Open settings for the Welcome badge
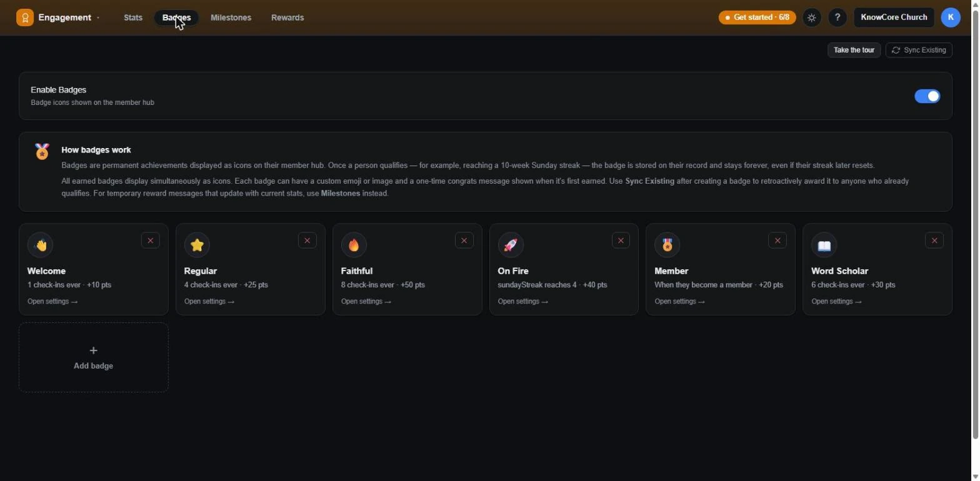980x481 pixels. click(52, 302)
